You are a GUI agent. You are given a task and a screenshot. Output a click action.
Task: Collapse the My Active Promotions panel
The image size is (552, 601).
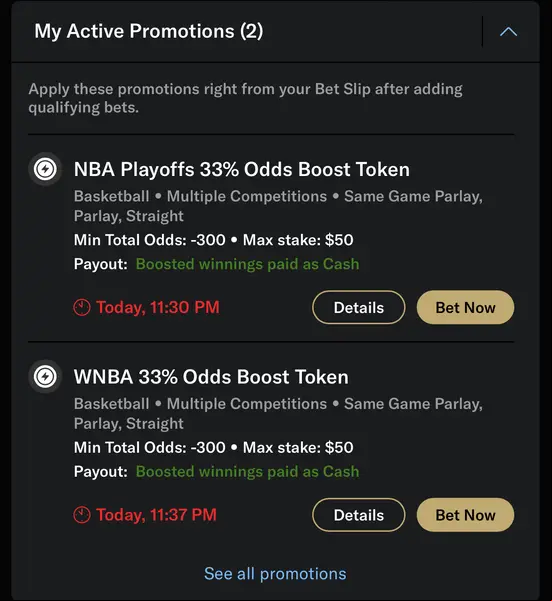(x=508, y=31)
